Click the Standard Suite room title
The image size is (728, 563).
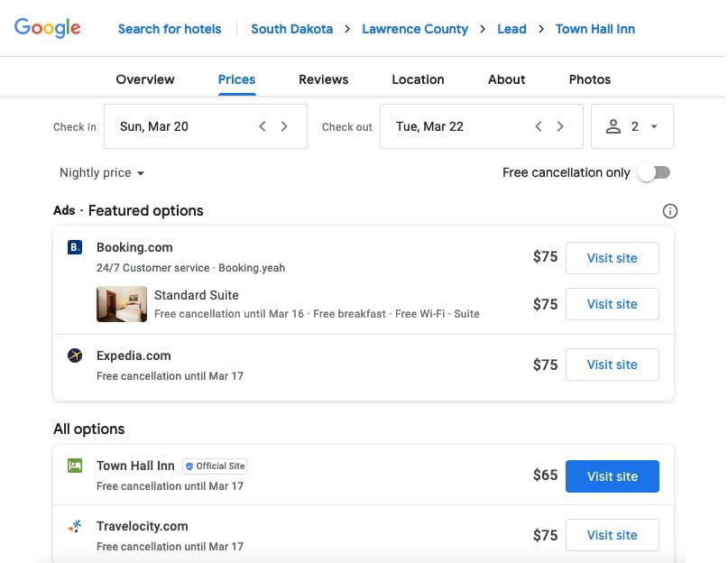click(197, 295)
